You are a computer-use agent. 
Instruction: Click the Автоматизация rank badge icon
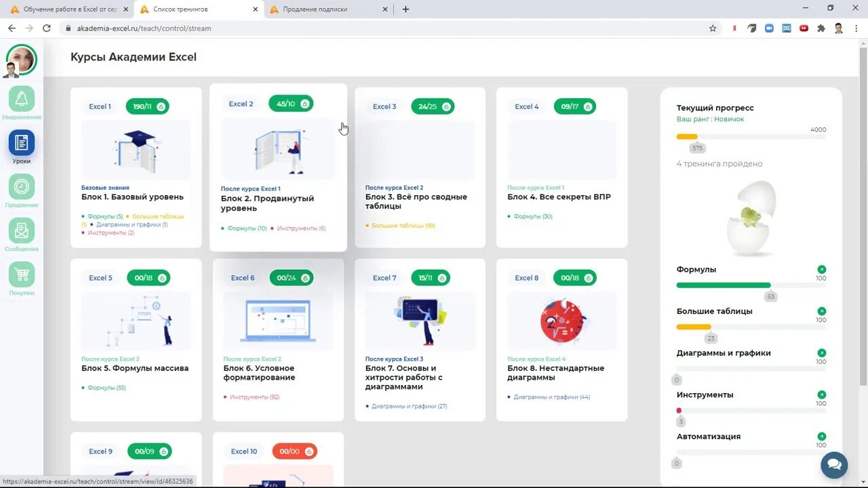pyautogui.click(x=822, y=436)
